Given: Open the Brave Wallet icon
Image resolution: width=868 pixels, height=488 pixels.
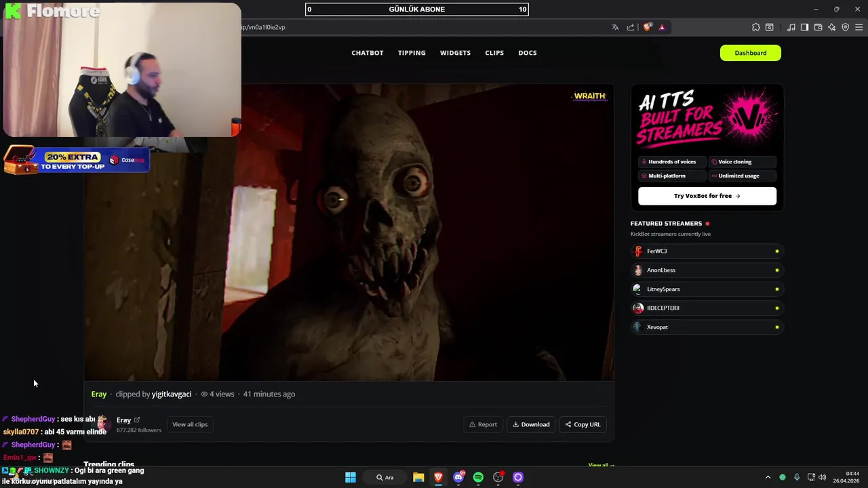Looking at the screenshot, I should (x=818, y=27).
